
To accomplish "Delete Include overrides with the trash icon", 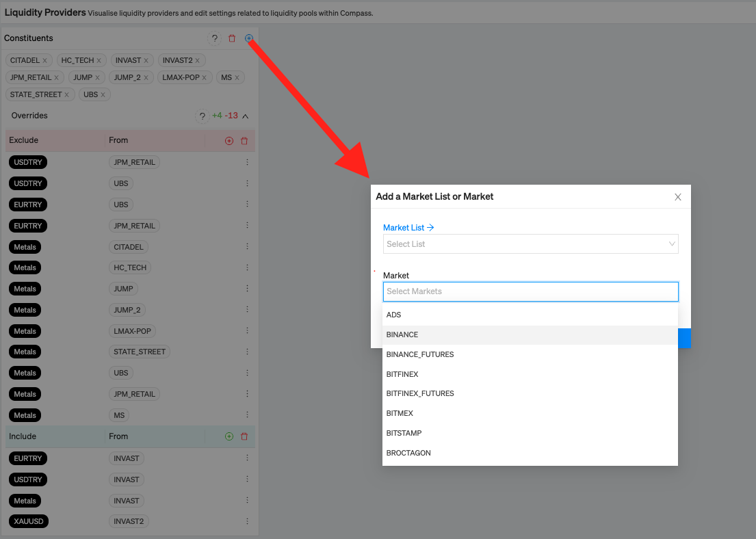I will tap(244, 436).
